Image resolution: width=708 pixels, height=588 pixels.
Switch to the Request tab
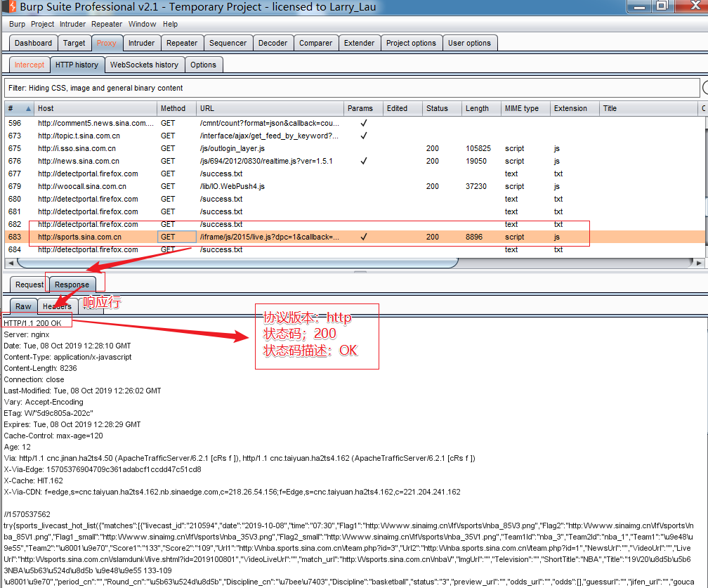[29, 285]
